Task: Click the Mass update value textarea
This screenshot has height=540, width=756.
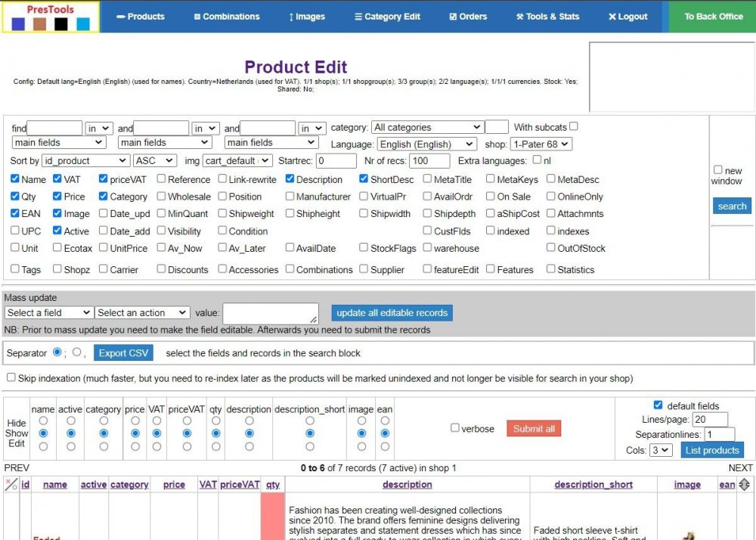Action: 271,313
